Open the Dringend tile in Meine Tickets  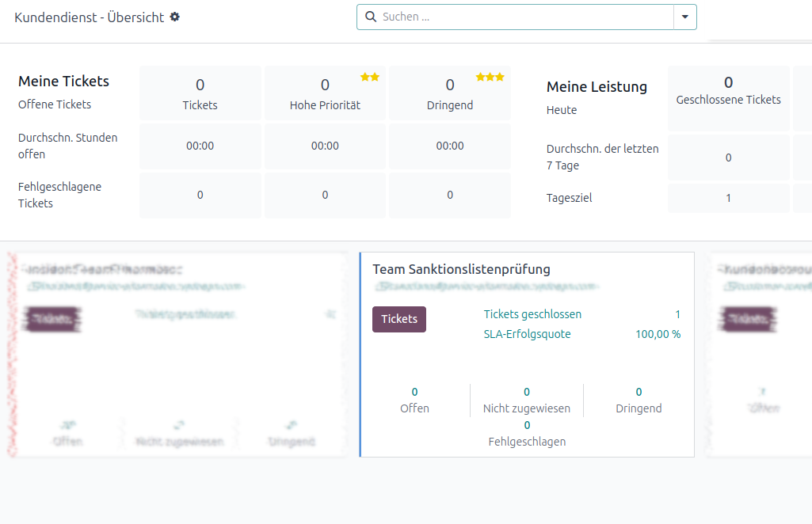(450, 93)
